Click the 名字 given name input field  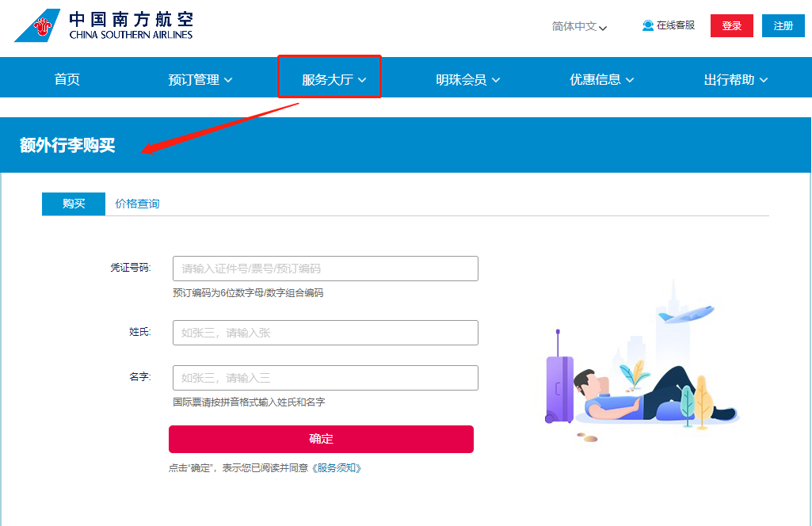[x=325, y=378]
